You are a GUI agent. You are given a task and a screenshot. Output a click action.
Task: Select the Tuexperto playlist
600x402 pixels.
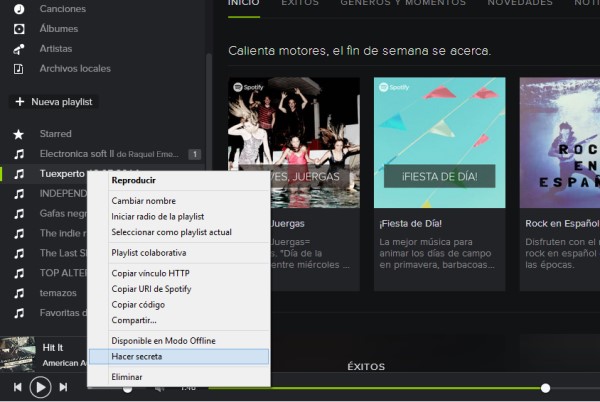pyautogui.click(x=62, y=174)
